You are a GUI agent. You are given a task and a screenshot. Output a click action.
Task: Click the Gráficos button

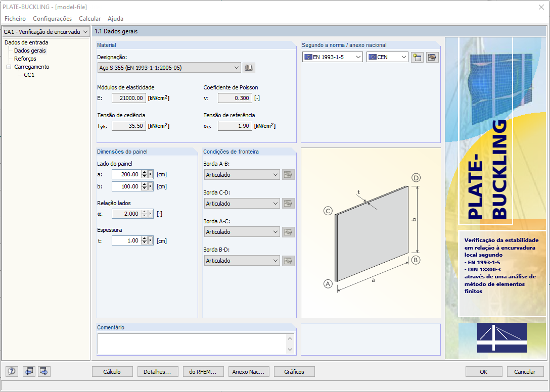pyautogui.click(x=294, y=372)
